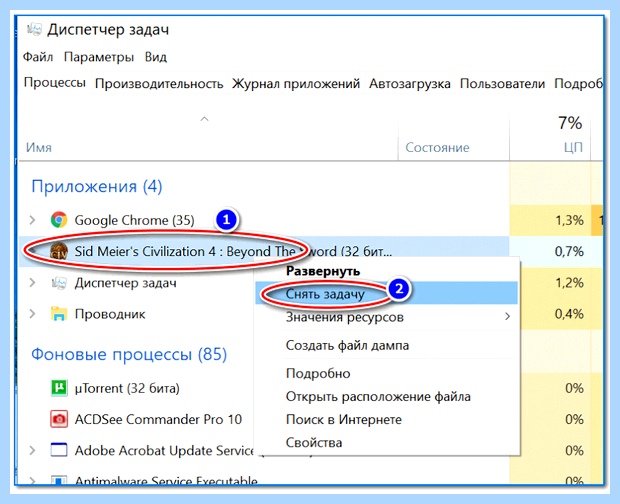Choose Открыть расположение файла menu entry
620x504 pixels.
[x=386, y=396]
